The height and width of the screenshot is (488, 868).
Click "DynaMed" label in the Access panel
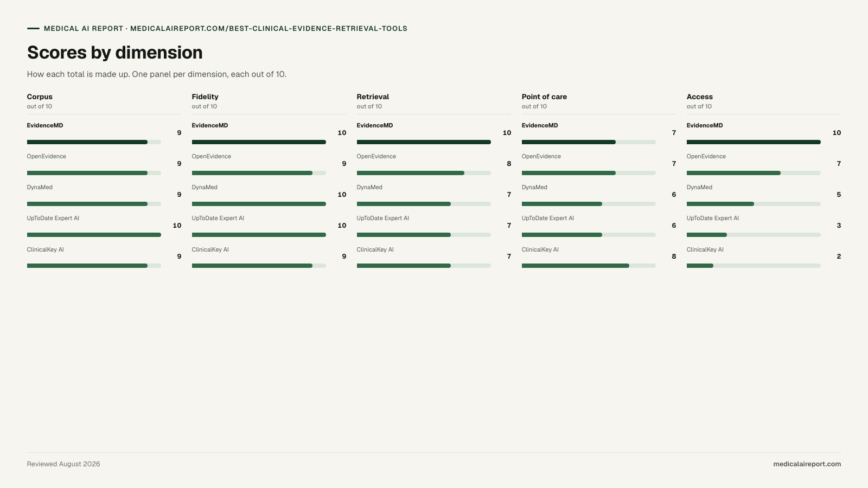click(x=699, y=187)
